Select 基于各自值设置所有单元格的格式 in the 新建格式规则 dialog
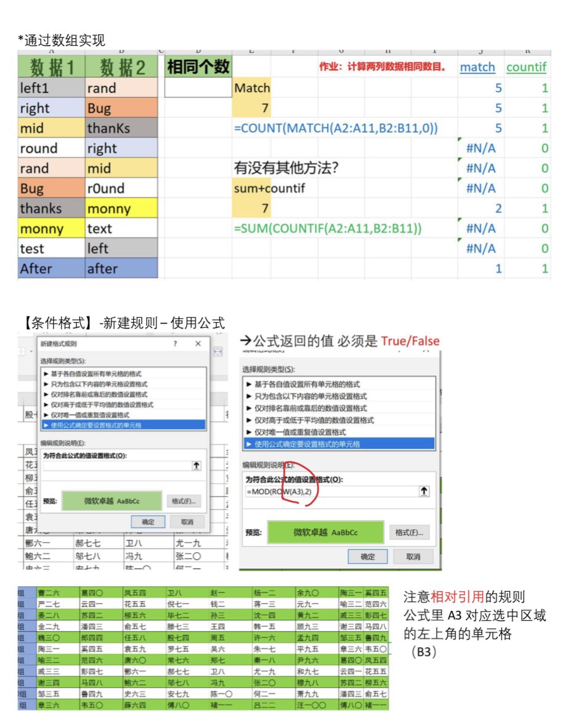 (x=123, y=374)
